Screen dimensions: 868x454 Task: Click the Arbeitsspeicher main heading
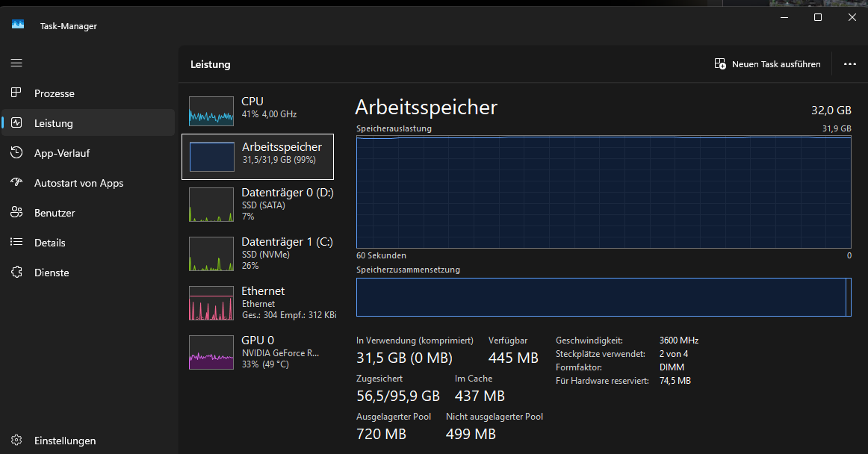(427, 108)
